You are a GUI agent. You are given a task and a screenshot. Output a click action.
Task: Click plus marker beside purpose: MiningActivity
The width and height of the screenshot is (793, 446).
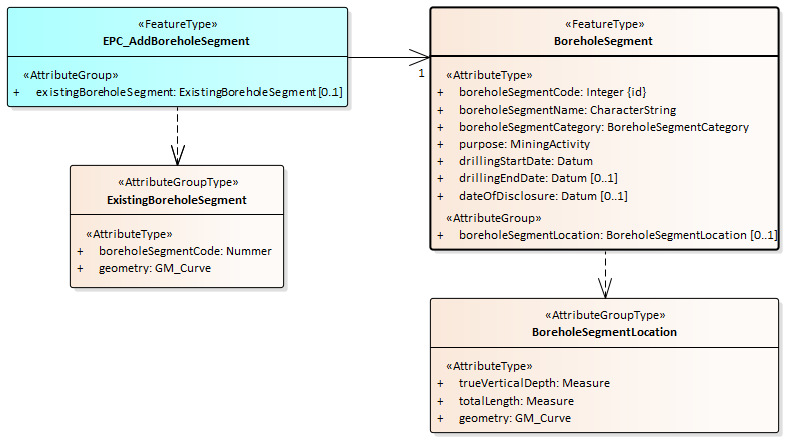click(441, 144)
